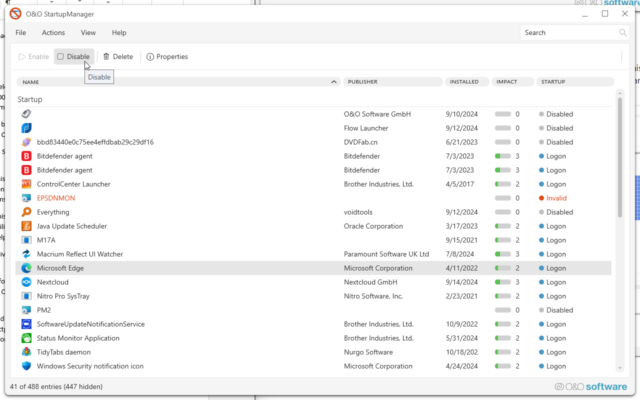Click the Nurgo Software publisher cell
Image resolution: width=640 pixels, height=400 pixels.
368,352
